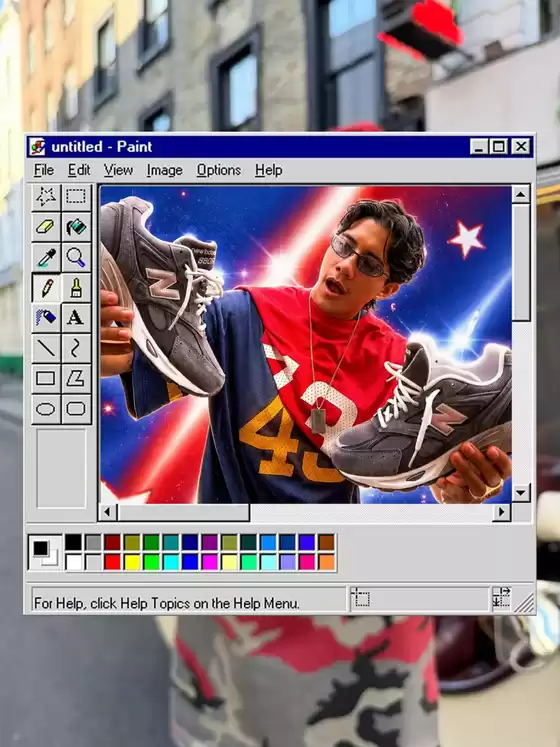Activate the Pick Color eyedropper

tap(46, 257)
